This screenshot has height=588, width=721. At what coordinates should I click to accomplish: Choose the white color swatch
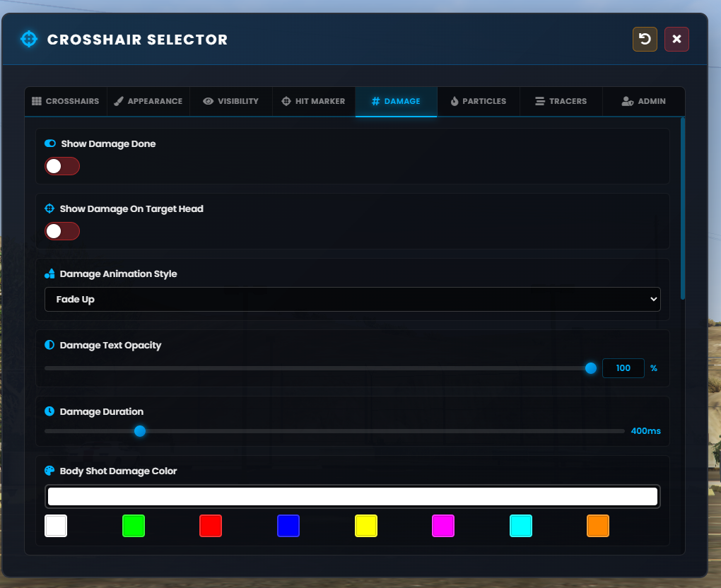pyautogui.click(x=56, y=526)
